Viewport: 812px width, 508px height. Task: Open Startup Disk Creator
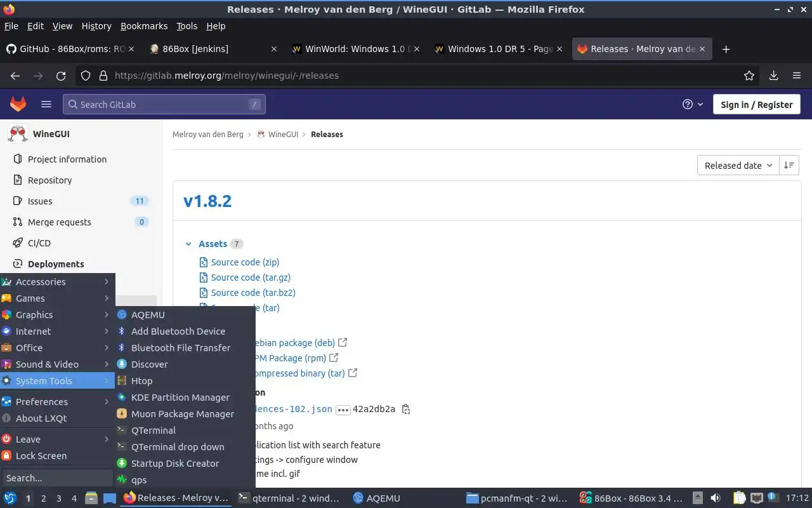(185, 464)
